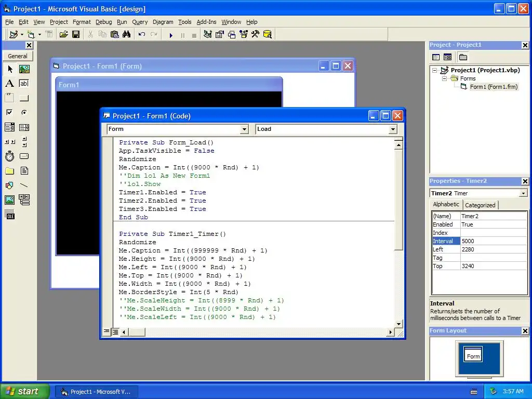Viewport: 532px width, 399px height.
Task: Open the Object Browser toolbar icon
Action: coord(244,34)
